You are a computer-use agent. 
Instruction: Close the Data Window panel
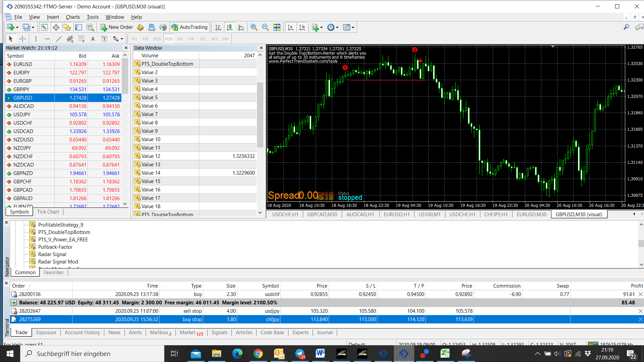(261, 48)
